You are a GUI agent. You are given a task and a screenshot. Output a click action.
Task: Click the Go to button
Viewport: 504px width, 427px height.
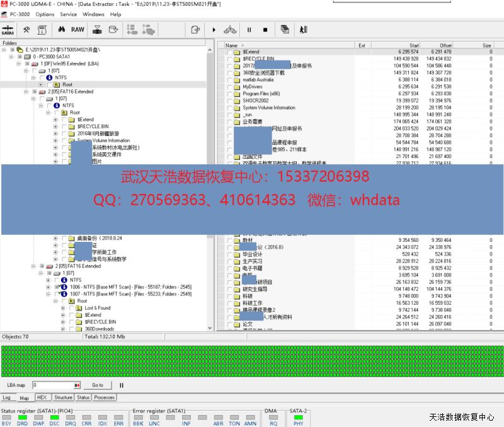98,385
